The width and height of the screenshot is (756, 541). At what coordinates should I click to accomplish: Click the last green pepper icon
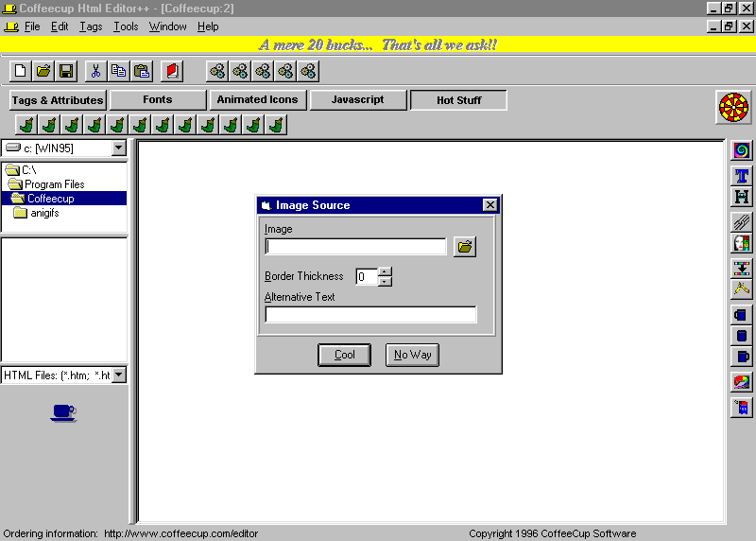point(276,125)
